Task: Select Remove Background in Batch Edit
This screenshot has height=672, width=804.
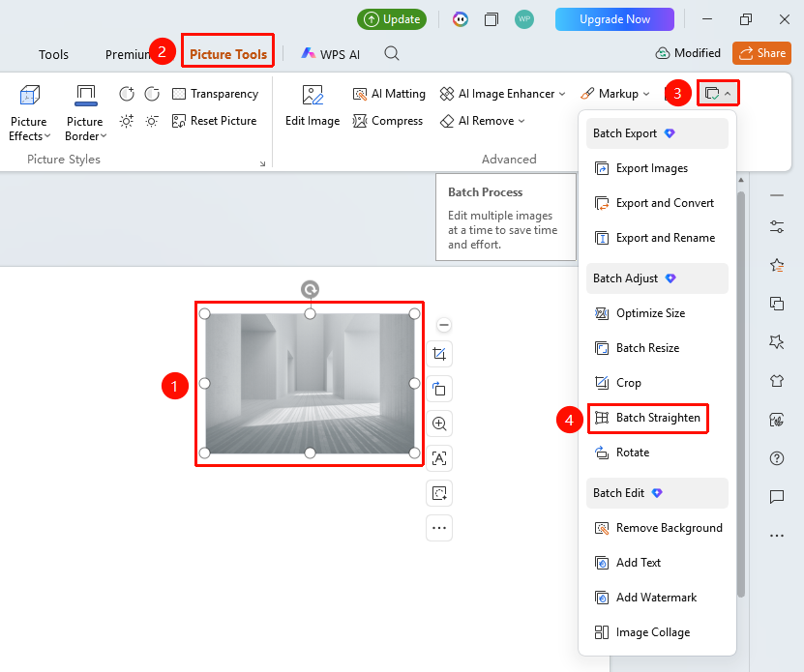Action: click(x=657, y=528)
